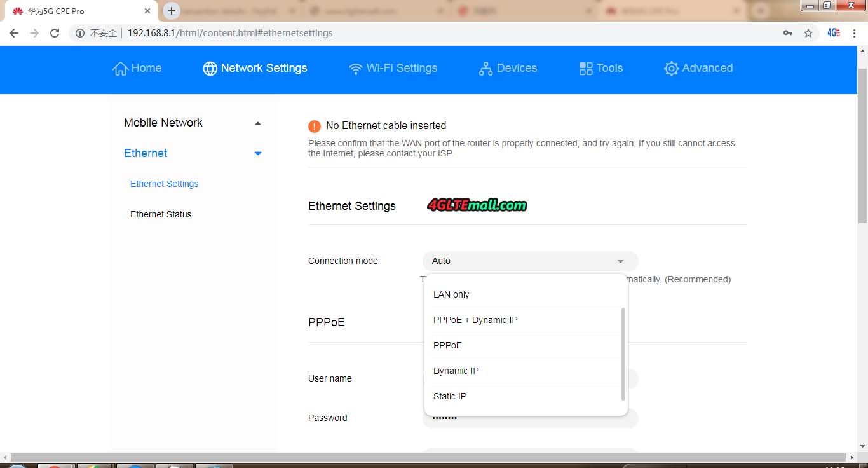This screenshot has width=868, height=468.
Task: Select LAN only option
Action: click(451, 294)
